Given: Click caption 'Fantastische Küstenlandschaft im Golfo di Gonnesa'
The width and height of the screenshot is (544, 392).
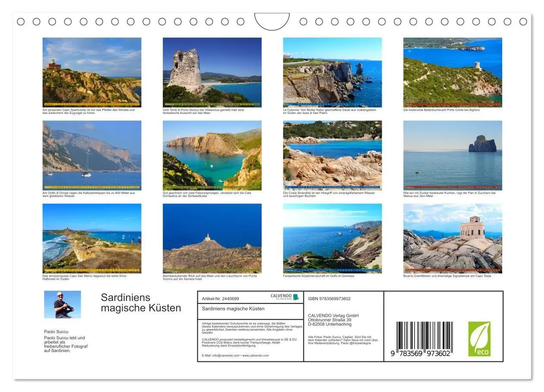Looking at the screenshot, I should click(319, 276).
